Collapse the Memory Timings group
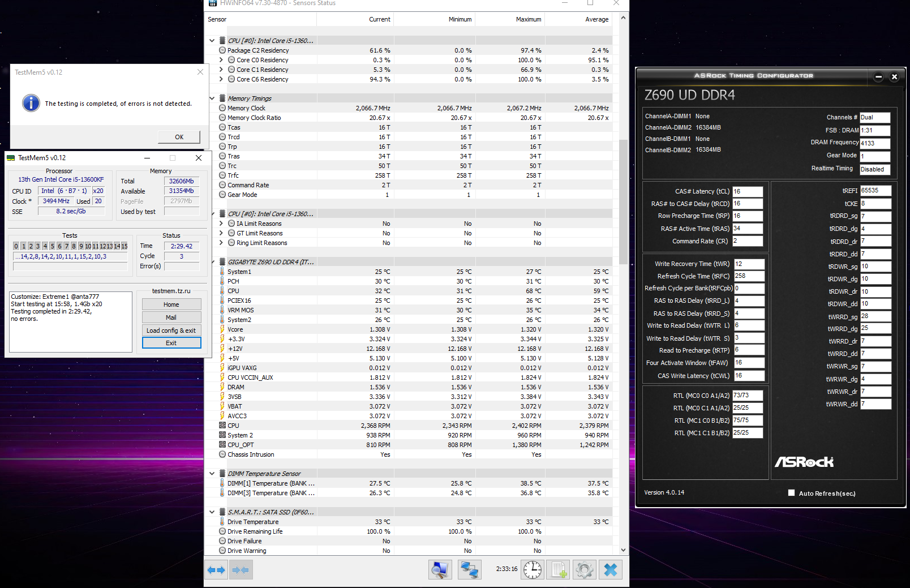The image size is (910, 588). pyautogui.click(x=212, y=98)
